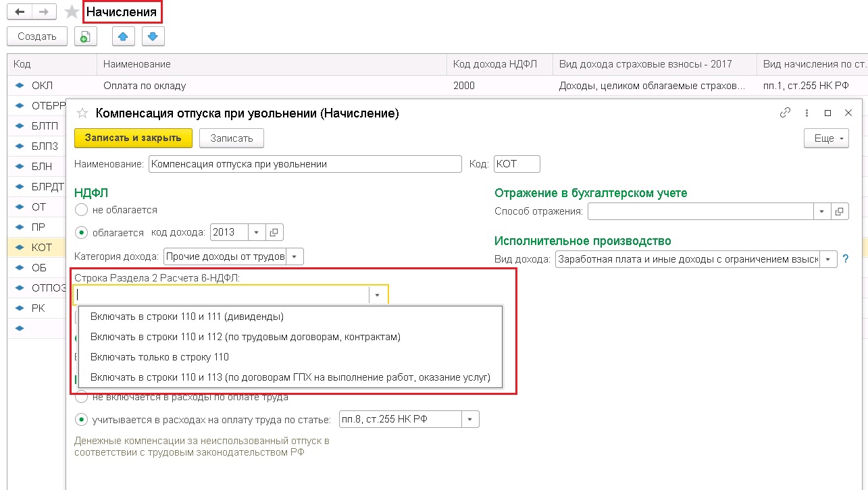This screenshot has width=868, height=490.
Task: Select учитывается в расходах на оплату труда
Action: (x=82, y=419)
